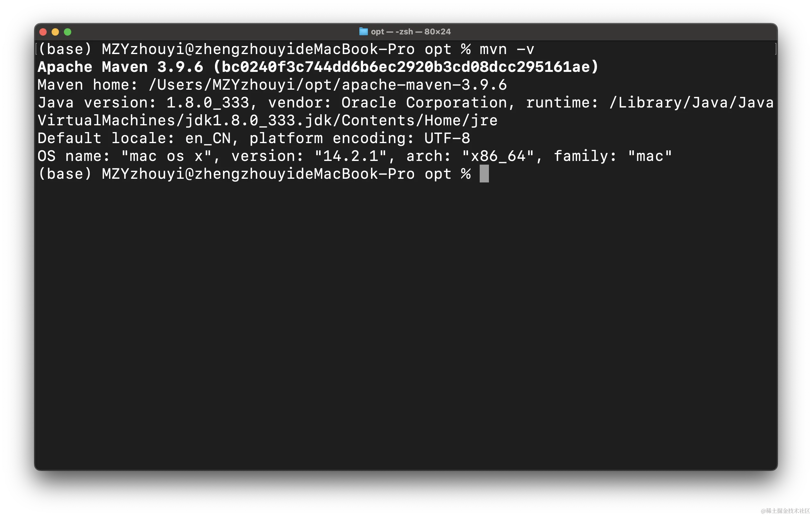Click the blue folder icon in title bar

[363, 32]
